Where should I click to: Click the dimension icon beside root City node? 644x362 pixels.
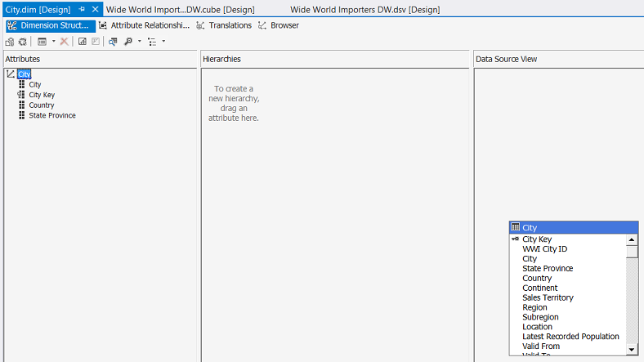click(x=11, y=74)
